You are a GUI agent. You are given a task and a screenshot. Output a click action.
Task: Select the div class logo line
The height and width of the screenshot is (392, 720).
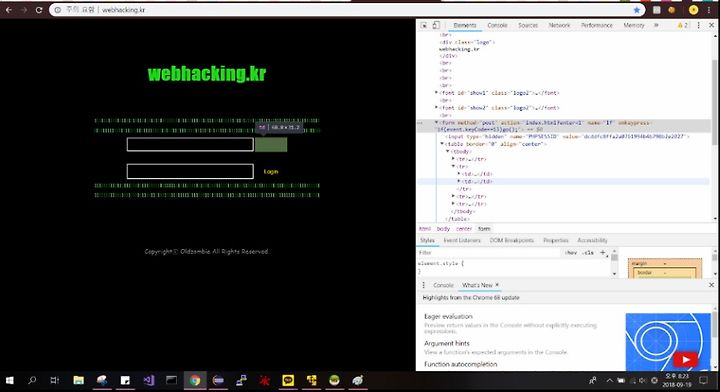coord(467,42)
